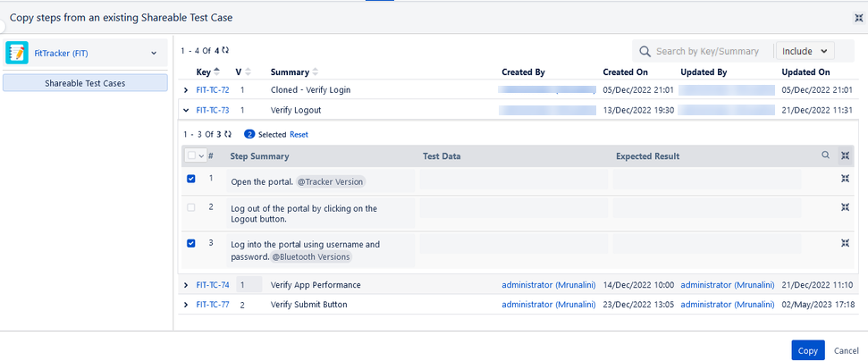Uncheck step 3 Log into the portal

(x=191, y=243)
